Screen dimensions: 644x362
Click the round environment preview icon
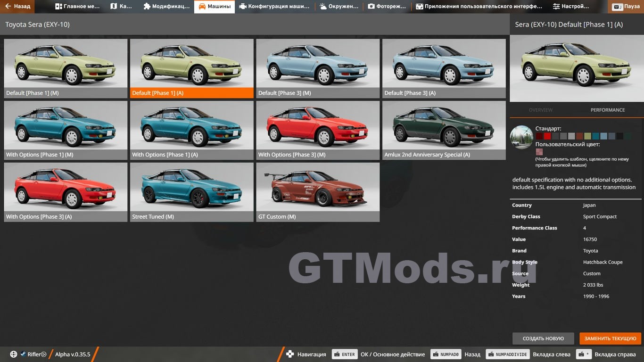point(521,137)
